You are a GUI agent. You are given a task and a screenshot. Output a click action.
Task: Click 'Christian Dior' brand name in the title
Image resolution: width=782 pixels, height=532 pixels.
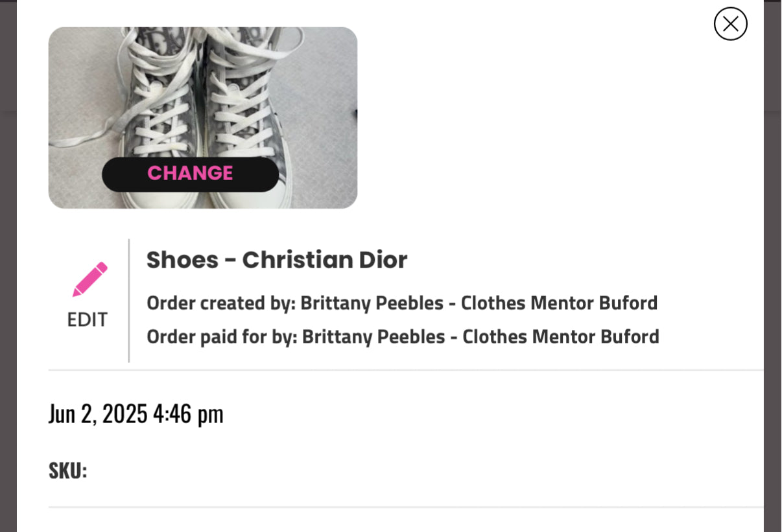point(325,260)
